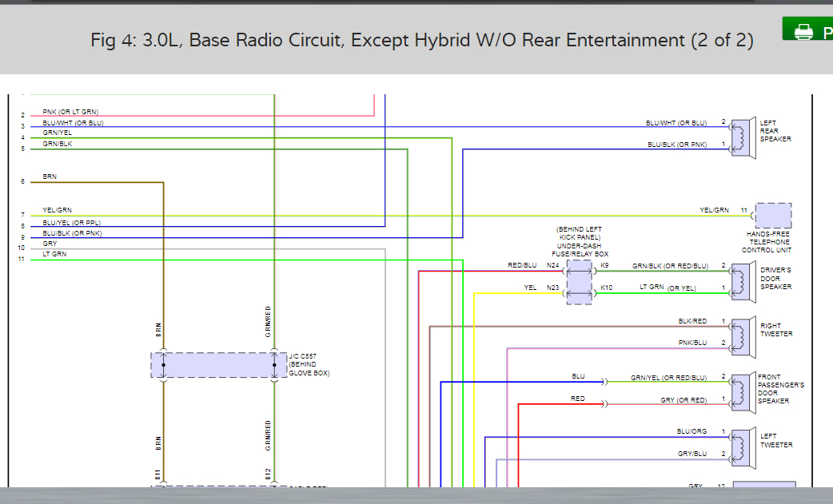The image size is (833, 504).
Task: Click the 'LEFT TWEETER' label
Action: tap(776, 440)
